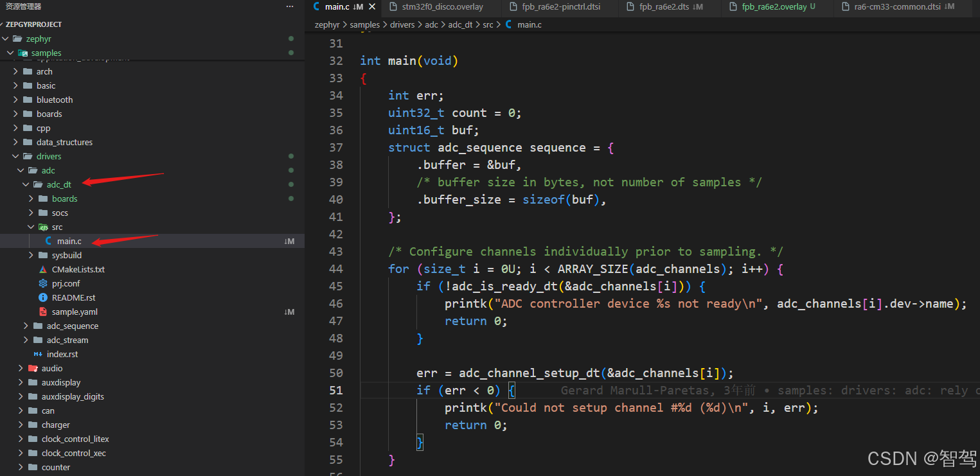Click the arch folder icon
The width and height of the screenshot is (980, 476).
[28, 72]
